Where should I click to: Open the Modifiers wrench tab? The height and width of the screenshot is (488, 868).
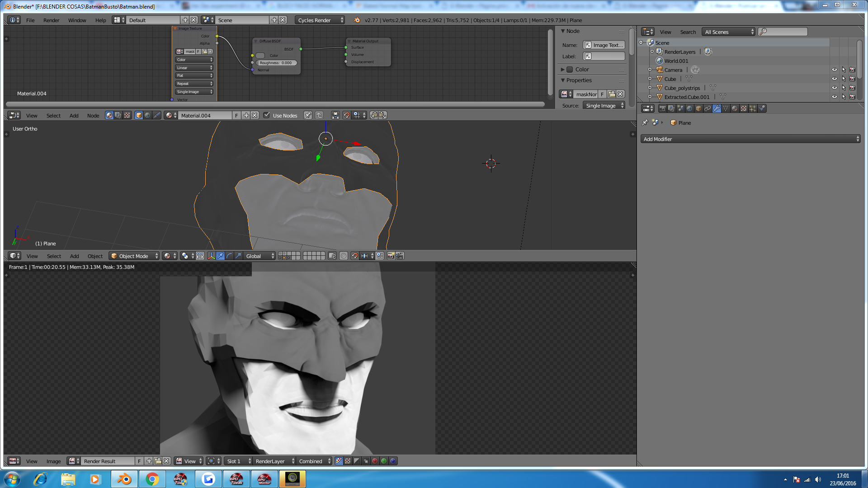click(717, 108)
